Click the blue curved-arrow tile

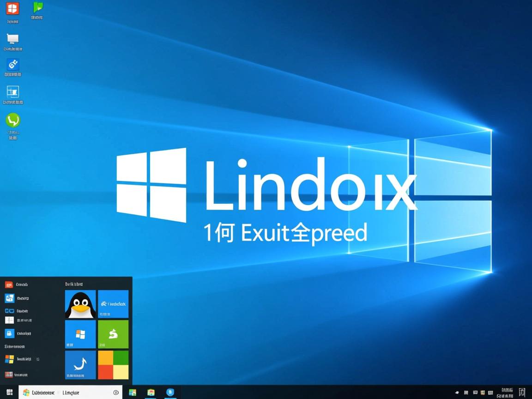pyautogui.click(x=80, y=364)
